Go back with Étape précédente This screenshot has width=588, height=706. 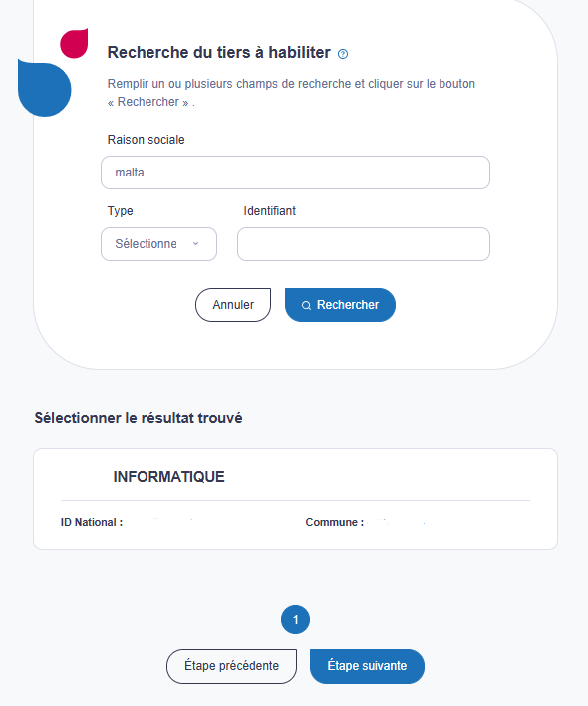point(231,666)
